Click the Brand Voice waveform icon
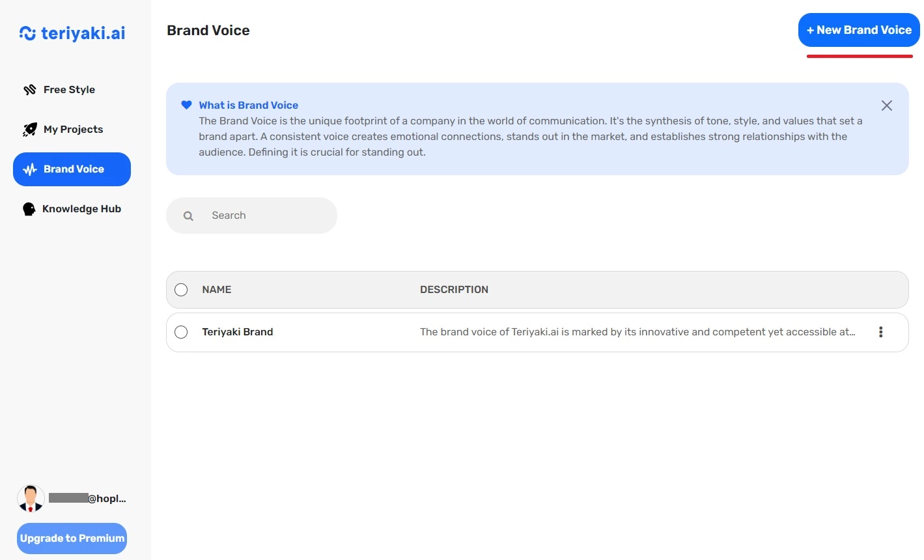Image resolution: width=924 pixels, height=560 pixels. (x=30, y=169)
